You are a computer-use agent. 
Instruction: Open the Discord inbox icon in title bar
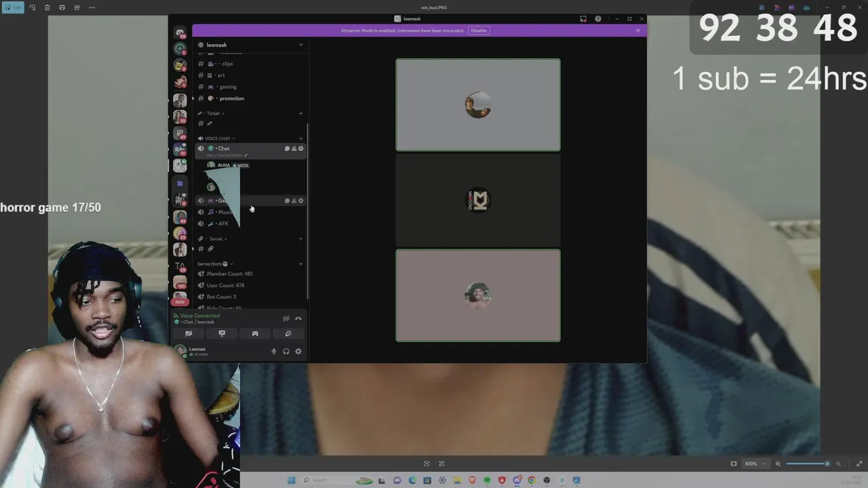pos(583,19)
